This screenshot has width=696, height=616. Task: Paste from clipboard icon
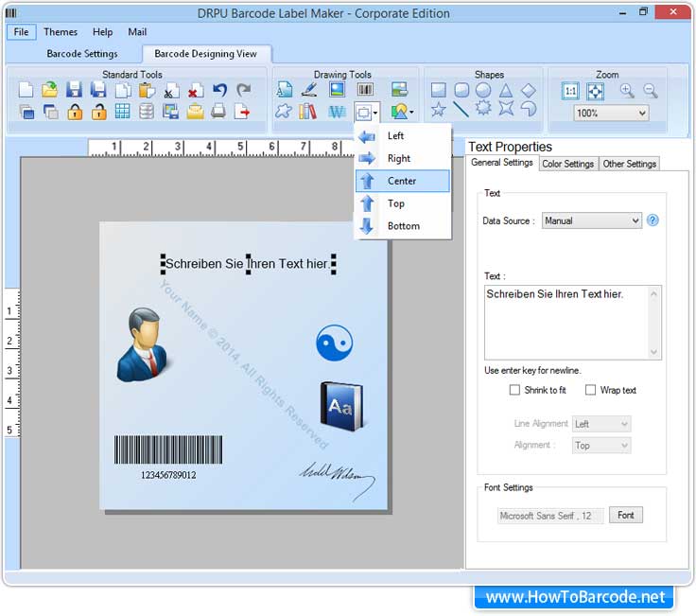point(147,90)
